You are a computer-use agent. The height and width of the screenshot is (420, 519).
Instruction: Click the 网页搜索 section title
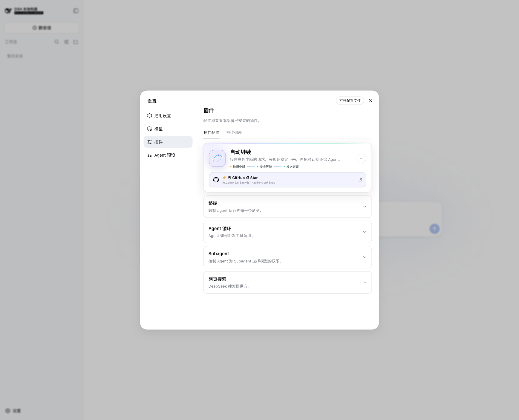pos(217,279)
